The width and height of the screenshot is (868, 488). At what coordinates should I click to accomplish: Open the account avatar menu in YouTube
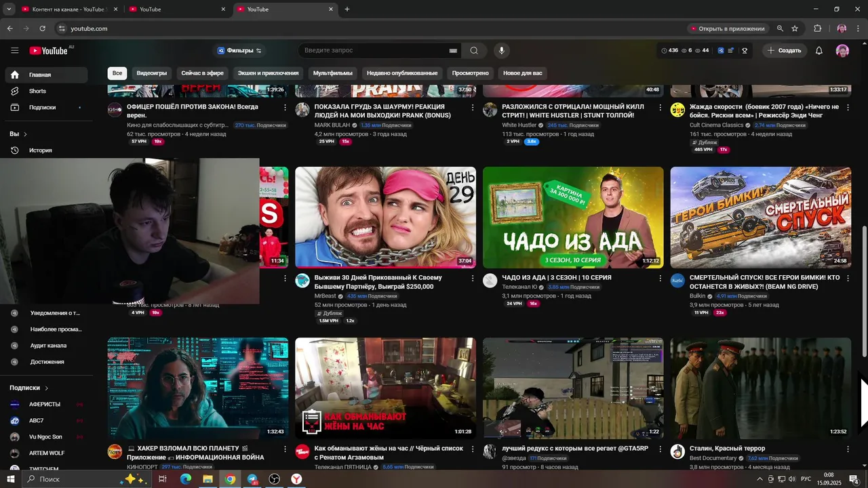(842, 51)
